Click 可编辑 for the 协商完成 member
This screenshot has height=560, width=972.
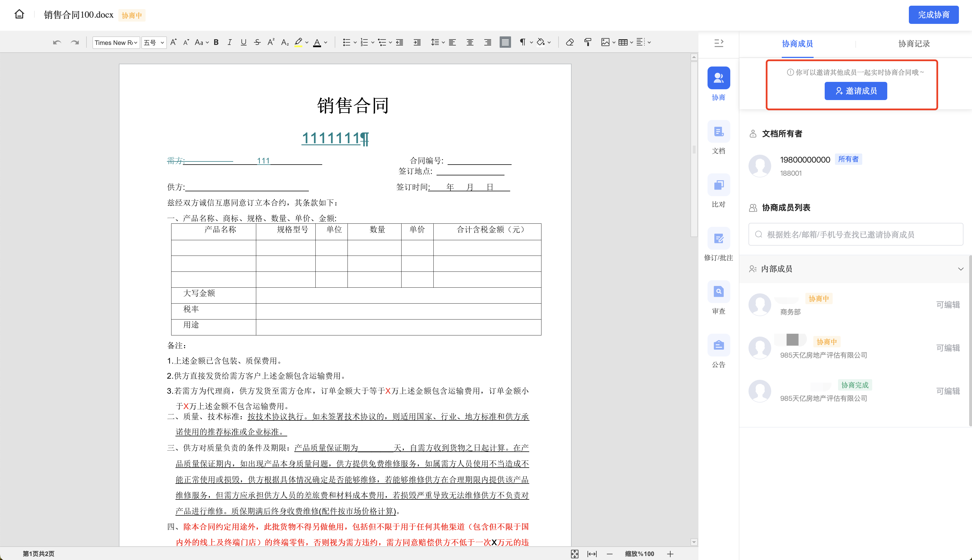click(x=948, y=391)
